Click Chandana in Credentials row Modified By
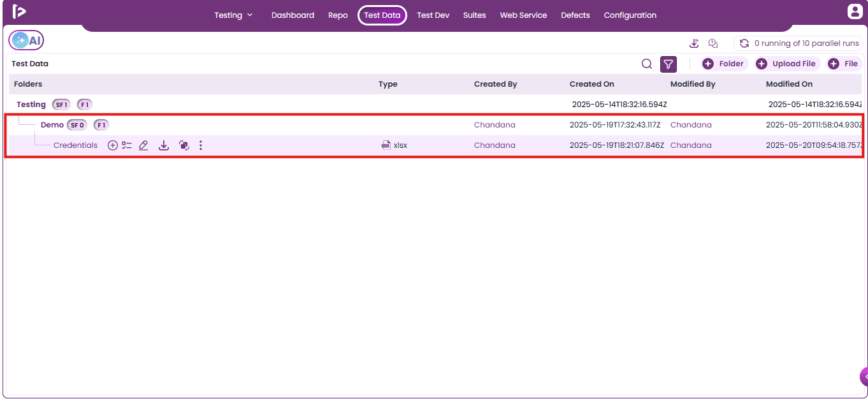 [691, 145]
